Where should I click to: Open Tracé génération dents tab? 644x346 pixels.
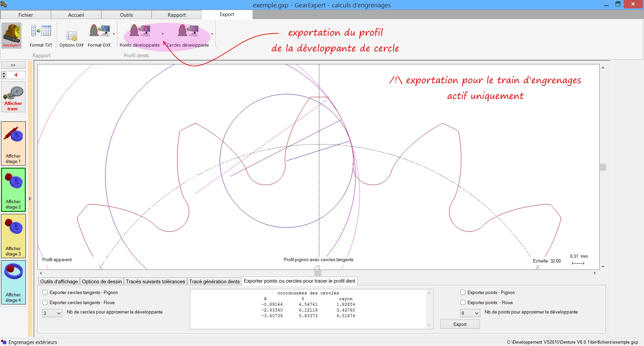point(214,282)
